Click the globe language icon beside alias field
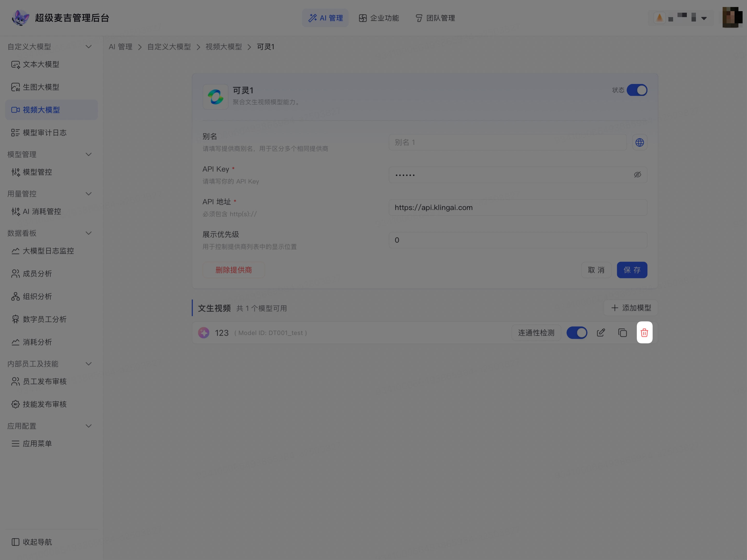The width and height of the screenshot is (747, 560). click(639, 143)
